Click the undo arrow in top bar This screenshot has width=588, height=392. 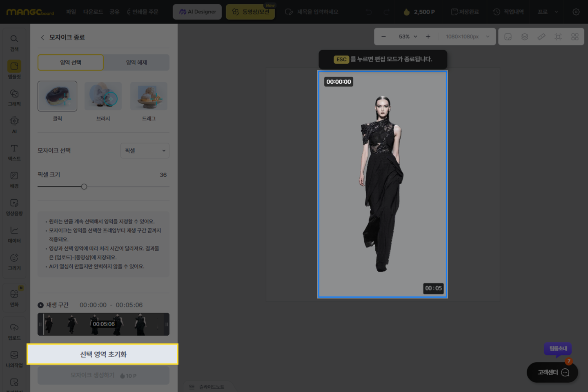(x=369, y=12)
